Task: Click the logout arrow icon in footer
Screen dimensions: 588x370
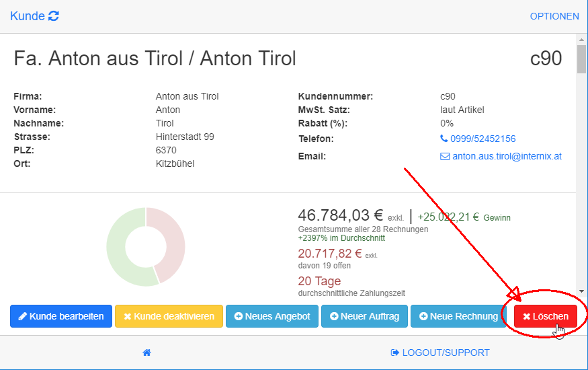Action: 395,353
